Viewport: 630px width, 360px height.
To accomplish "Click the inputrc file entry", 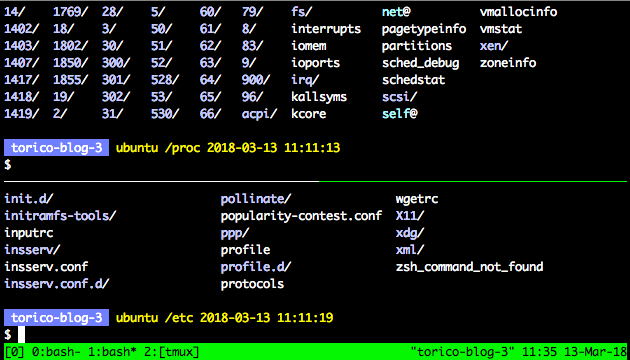I will point(29,233).
